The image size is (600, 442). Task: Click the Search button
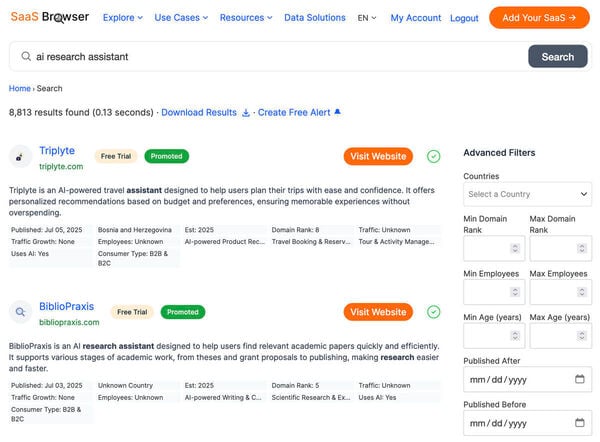(558, 57)
